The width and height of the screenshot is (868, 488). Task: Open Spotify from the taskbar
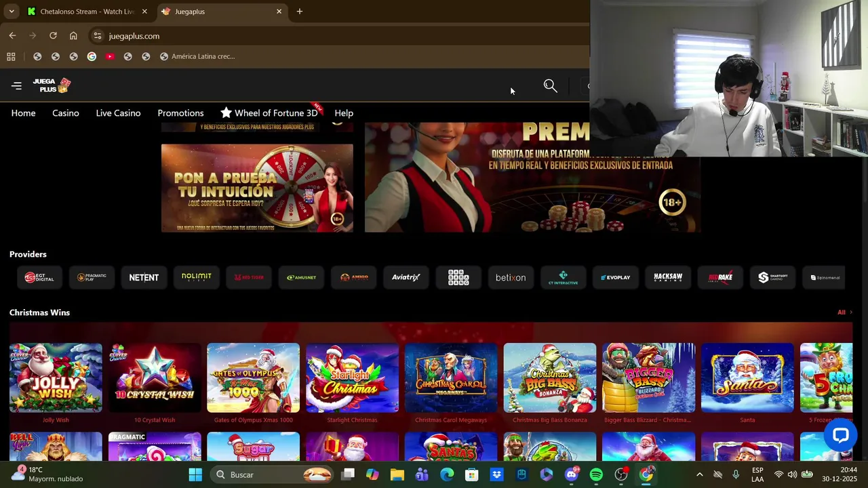click(x=596, y=474)
